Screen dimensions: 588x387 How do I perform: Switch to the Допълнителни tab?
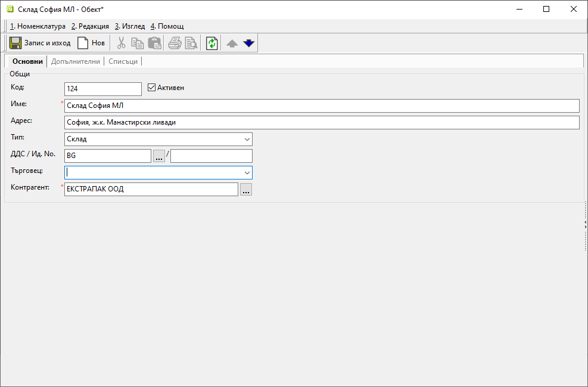(76, 61)
